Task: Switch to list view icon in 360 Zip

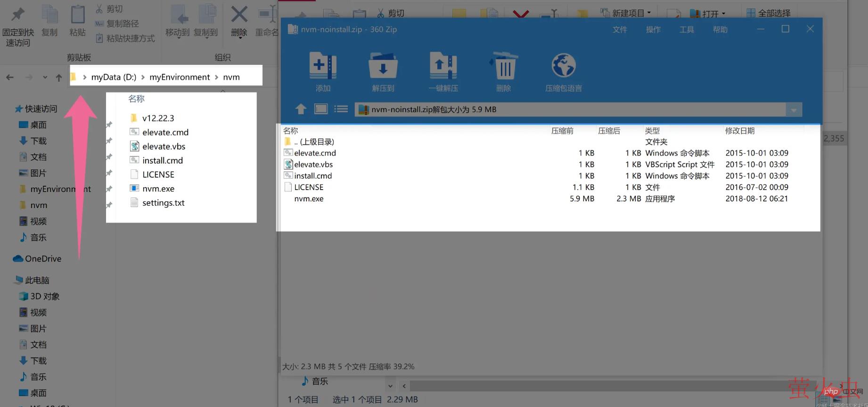Action: (x=341, y=109)
